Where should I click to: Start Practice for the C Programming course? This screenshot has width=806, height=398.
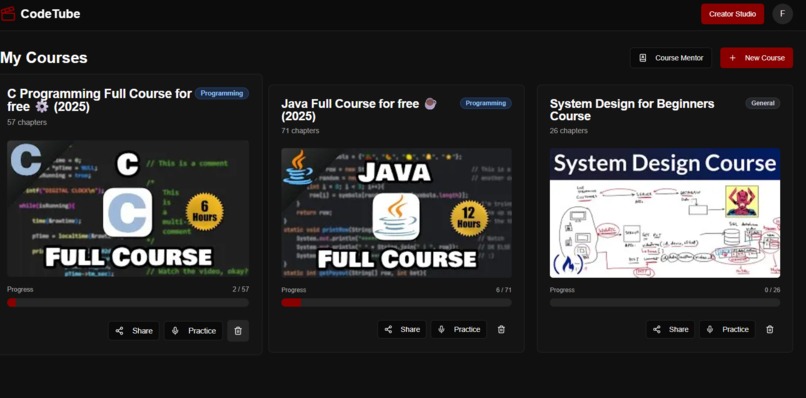coord(193,331)
